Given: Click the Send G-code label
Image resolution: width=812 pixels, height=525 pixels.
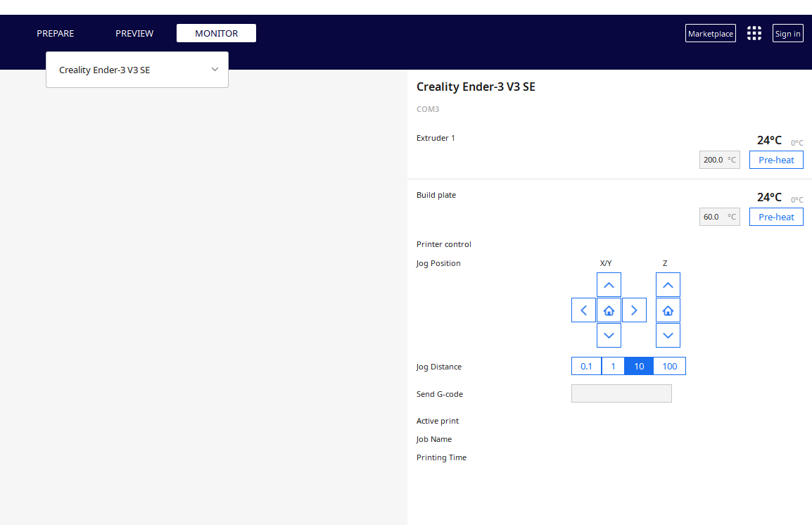Looking at the screenshot, I should (x=440, y=394).
